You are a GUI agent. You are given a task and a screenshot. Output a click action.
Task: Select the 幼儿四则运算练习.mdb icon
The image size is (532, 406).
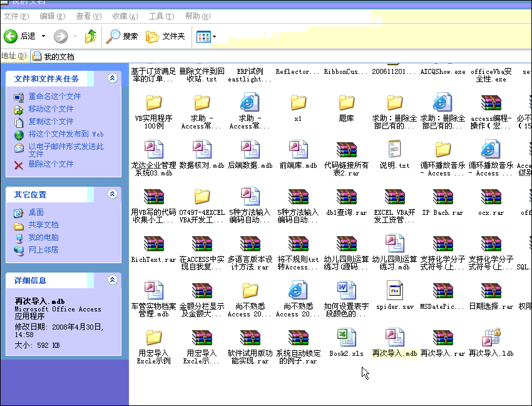tap(394, 243)
